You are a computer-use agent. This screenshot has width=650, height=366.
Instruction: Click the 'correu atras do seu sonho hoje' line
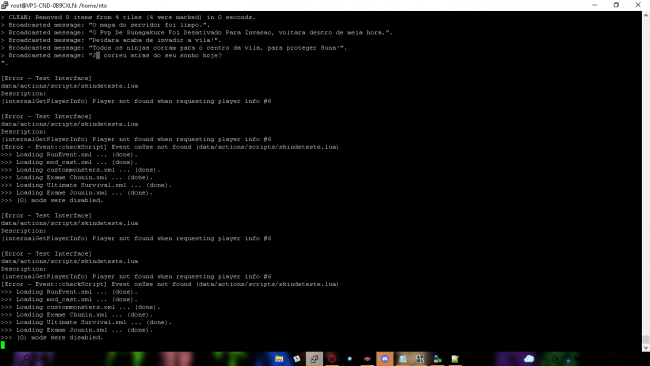point(112,55)
